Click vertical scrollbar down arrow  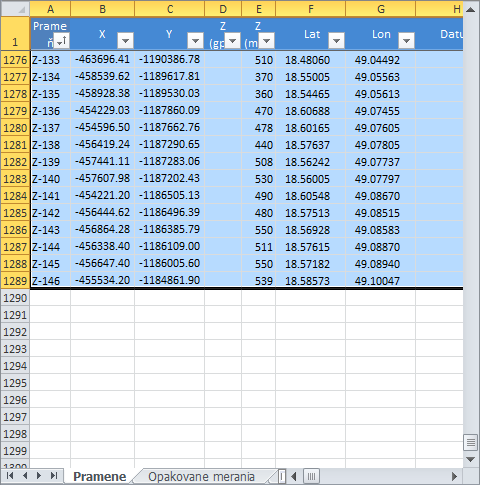[471, 460]
